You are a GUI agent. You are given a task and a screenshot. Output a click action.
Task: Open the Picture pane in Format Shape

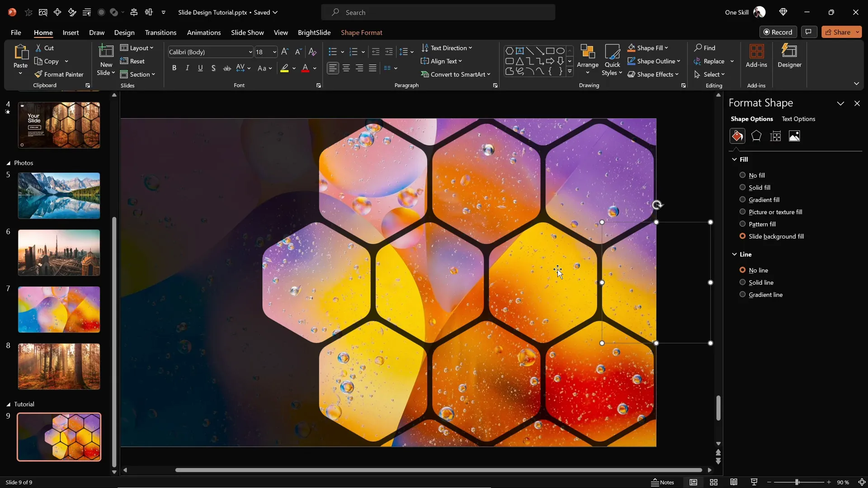[794, 136]
